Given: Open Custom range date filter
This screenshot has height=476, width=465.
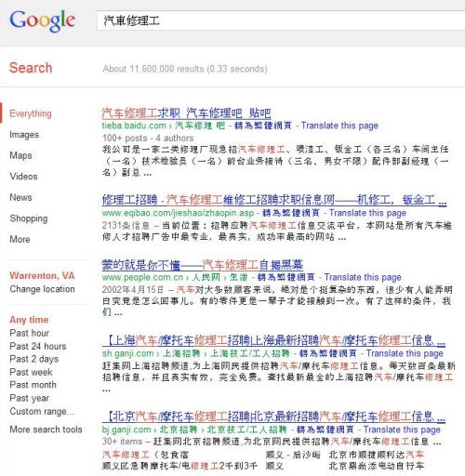Looking at the screenshot, I should point(42,411).
